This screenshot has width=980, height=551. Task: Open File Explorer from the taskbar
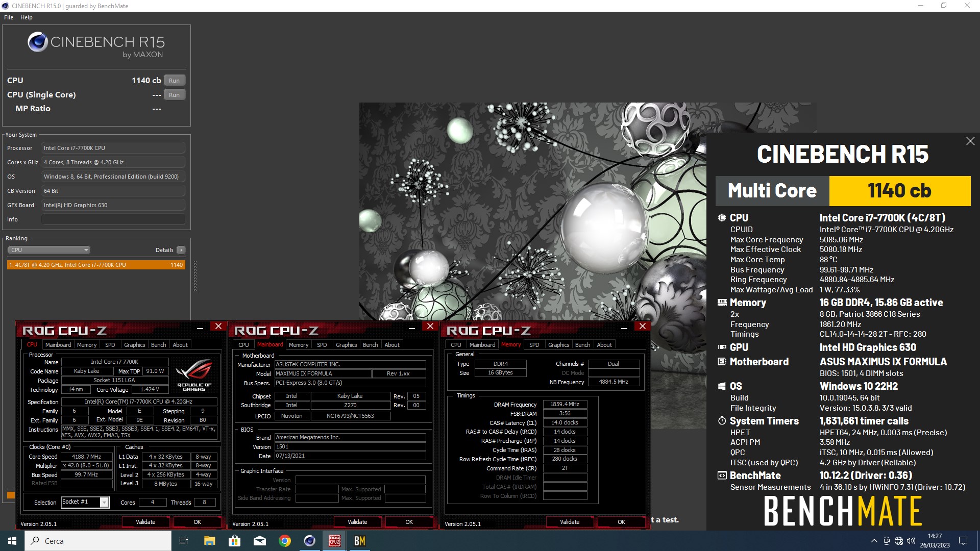pos(209,541)
